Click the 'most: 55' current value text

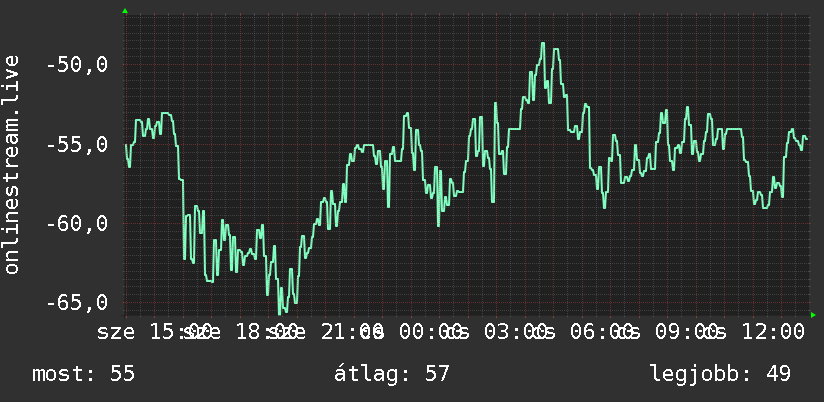click(84, 374)
